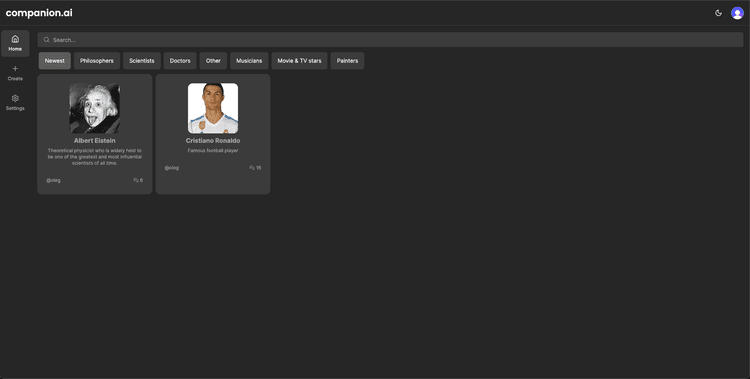Filter by Philosophers category

coord(97,61)
